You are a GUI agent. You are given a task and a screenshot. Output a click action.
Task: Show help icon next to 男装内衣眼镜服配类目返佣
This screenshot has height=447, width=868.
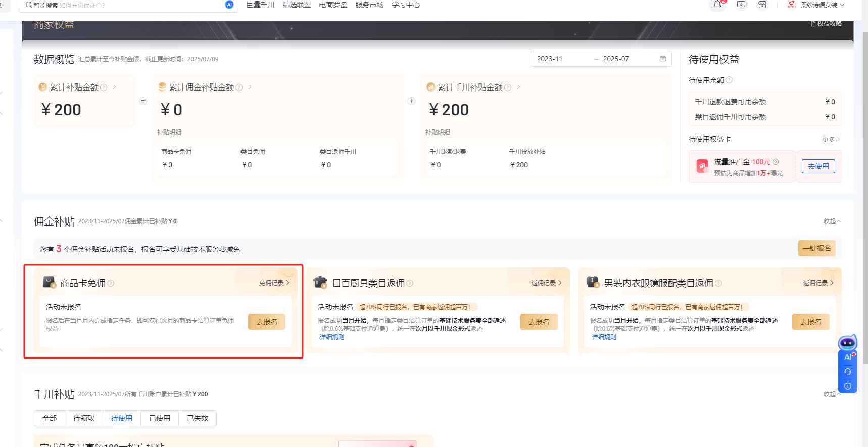pyautogui.click(x=718, y=283)
